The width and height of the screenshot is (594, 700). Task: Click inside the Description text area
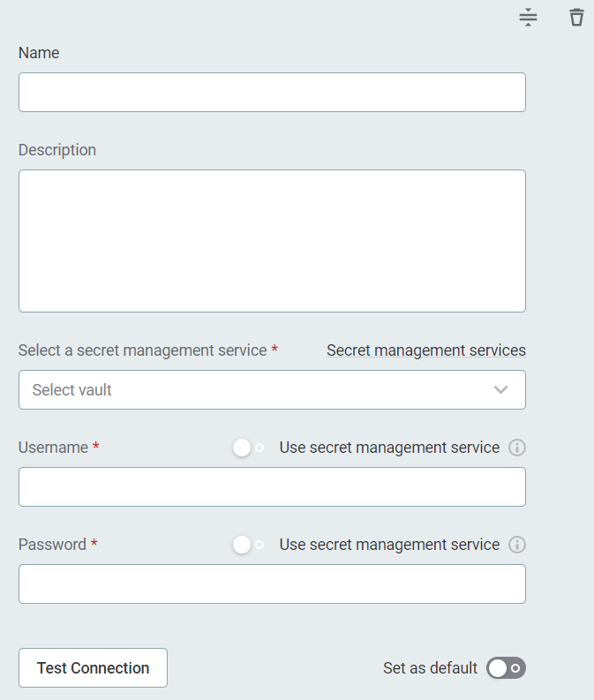(272, 241)
